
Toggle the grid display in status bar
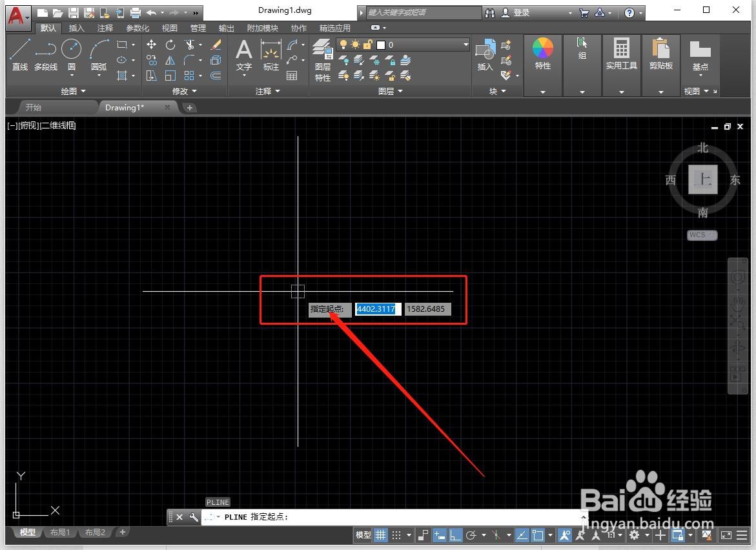(x=381, y=535)
